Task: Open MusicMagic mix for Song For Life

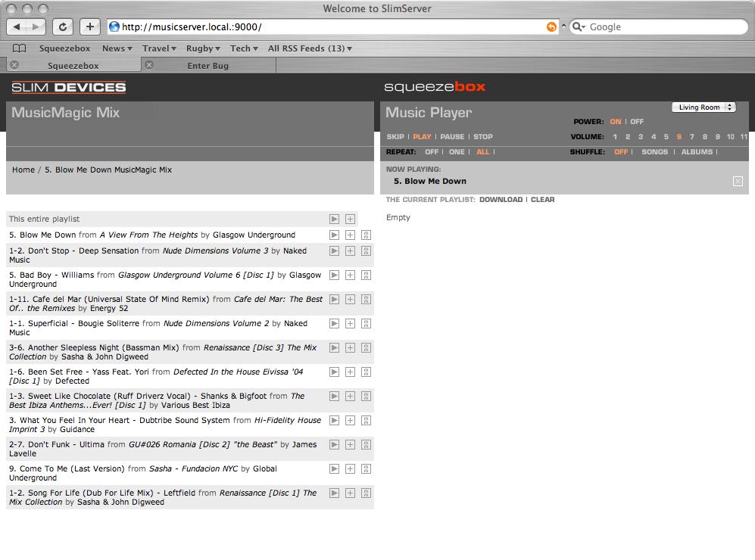Action: click(366, 493)
